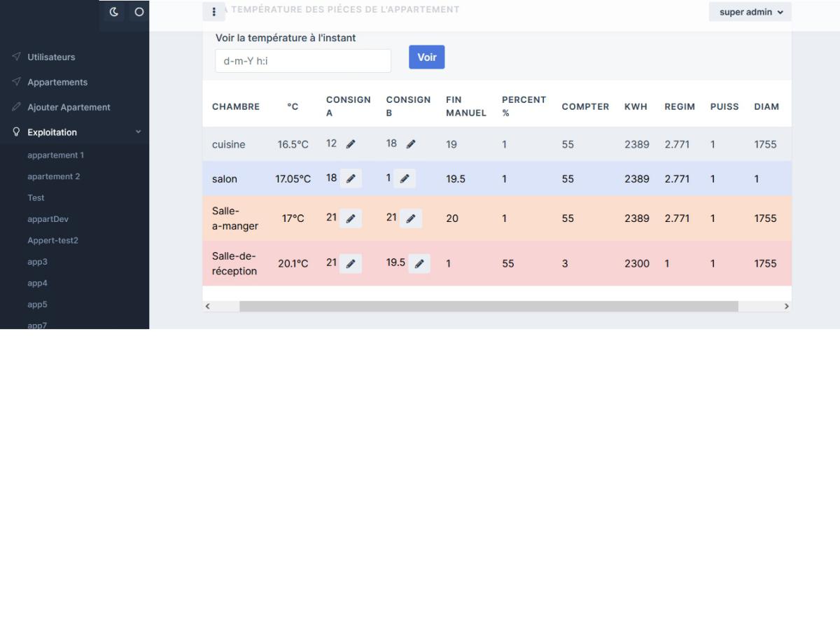This screenshot has height=642, width=840.
Task: Edit Consign B for Salle-a-manger row
Action: point(411,218)
